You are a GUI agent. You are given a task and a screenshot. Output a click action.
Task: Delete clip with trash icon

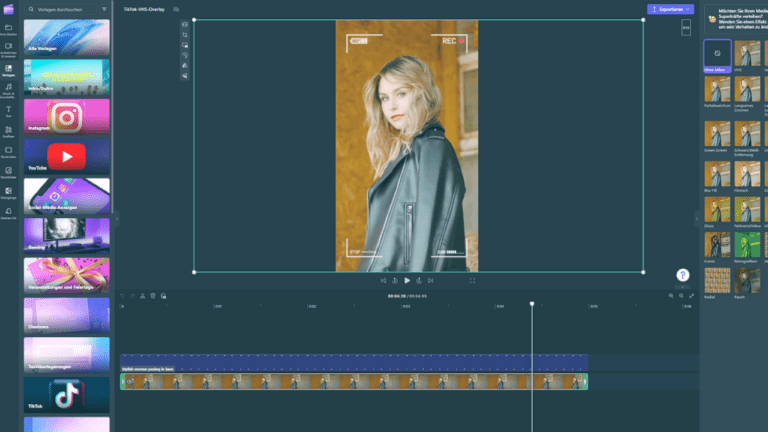click(152, 296)
